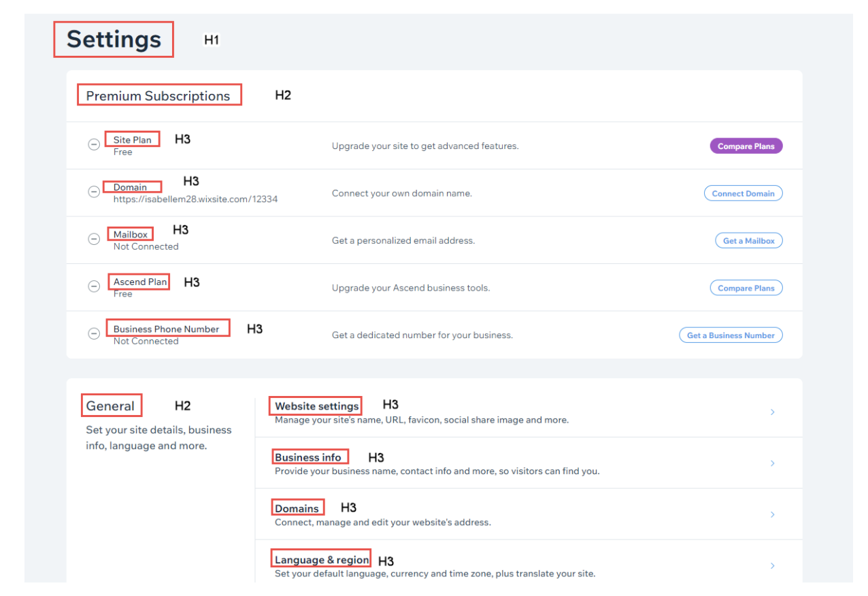Select the Business info heading
The height and width of the screenshot is (596, 868).
(308, 457)
